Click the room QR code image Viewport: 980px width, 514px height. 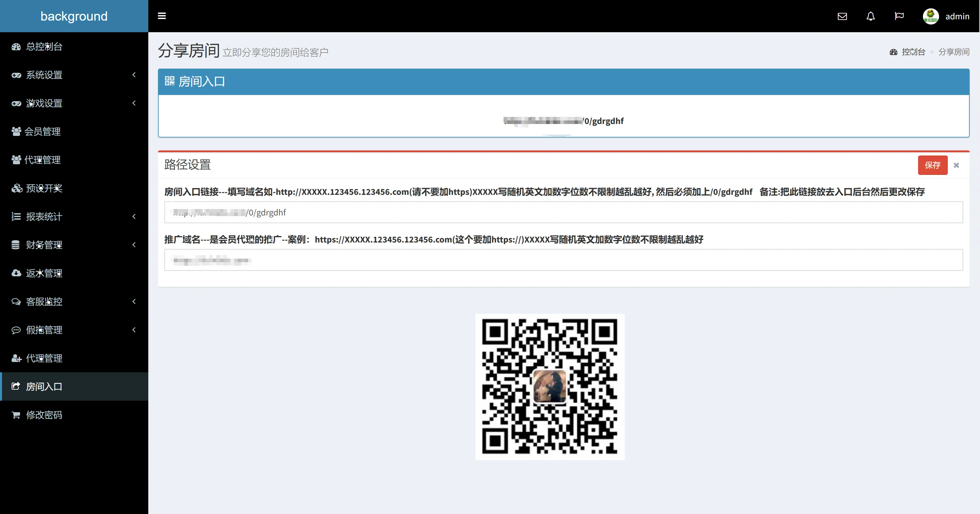point(550,387)
